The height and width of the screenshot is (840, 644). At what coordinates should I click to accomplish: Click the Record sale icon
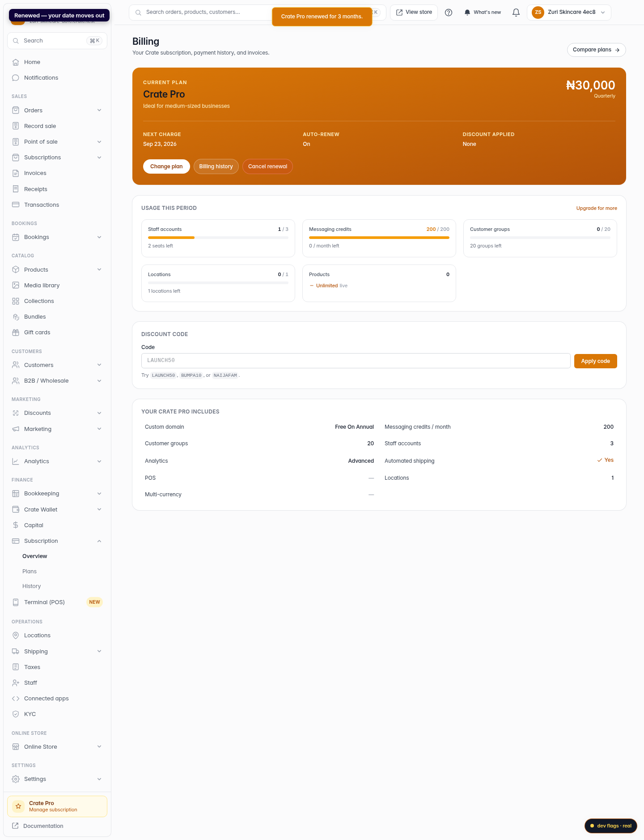click(x=16, y=126)
